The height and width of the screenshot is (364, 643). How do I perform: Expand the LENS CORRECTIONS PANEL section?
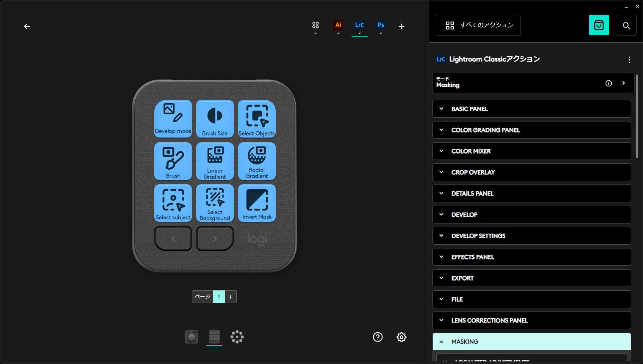click(x=532, y=320)
